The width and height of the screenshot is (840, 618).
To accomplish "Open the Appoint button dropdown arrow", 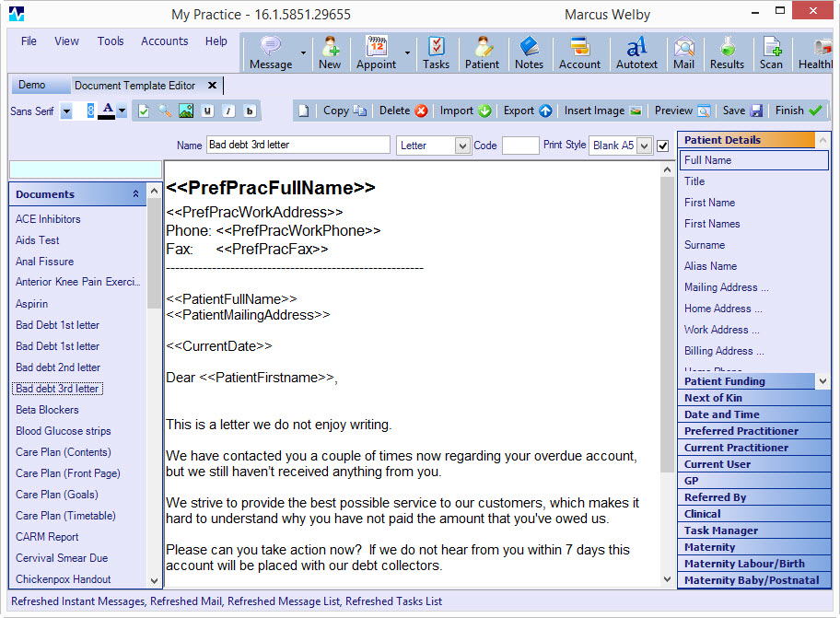I will [407, 52].
